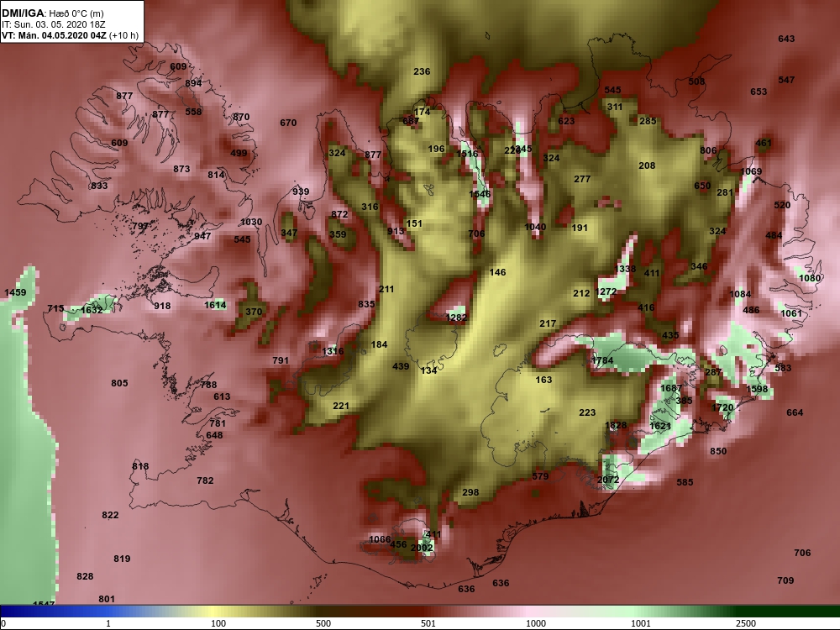Select the 1272 height label

pyautogui.click(x=606, y=291)
